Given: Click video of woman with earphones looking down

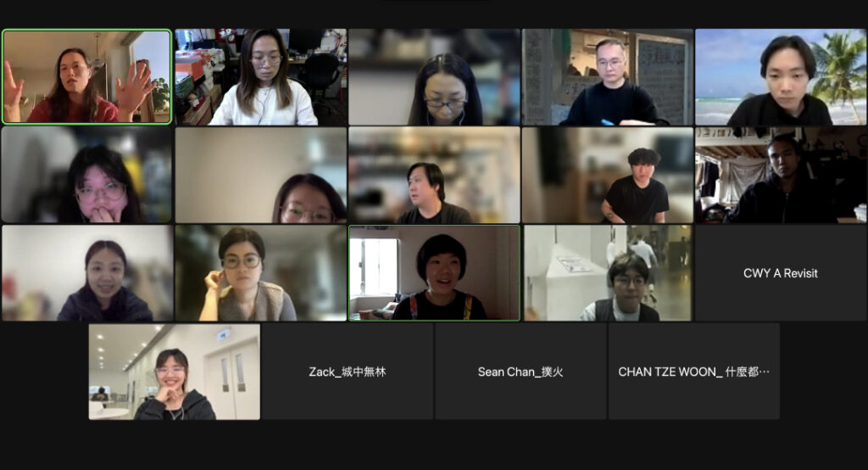Looking at the screenshot, I should (x=434, y=77).
